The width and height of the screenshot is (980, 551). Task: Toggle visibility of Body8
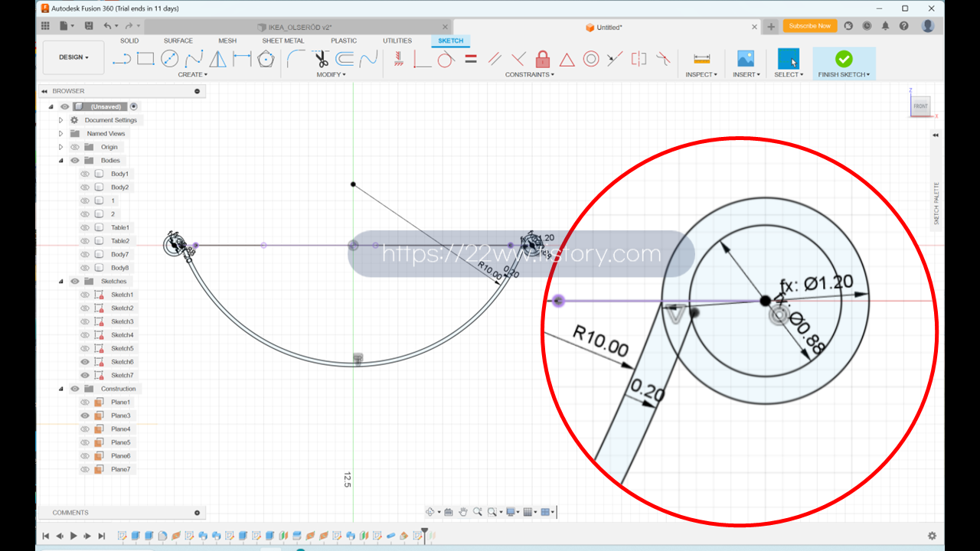pos(85,268)
